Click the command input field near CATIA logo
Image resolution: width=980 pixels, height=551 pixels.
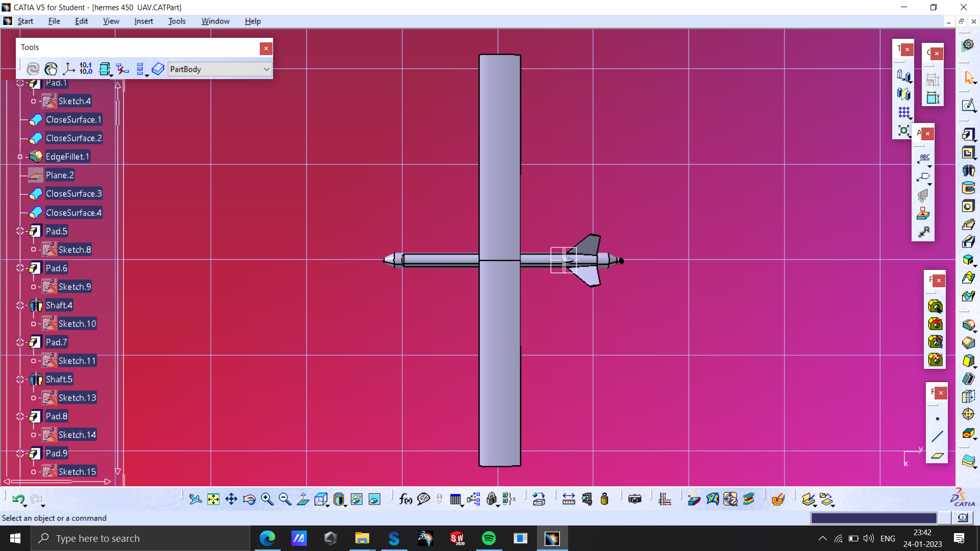873,518
